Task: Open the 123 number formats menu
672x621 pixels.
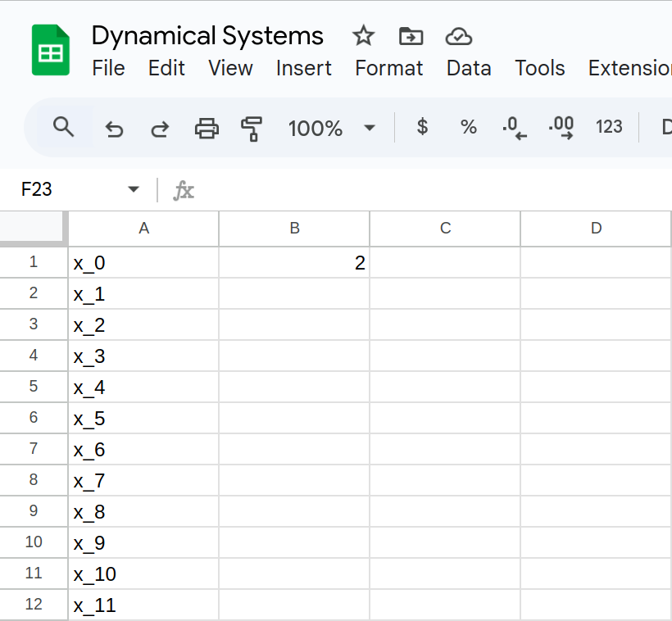Action: coord(609,127)
